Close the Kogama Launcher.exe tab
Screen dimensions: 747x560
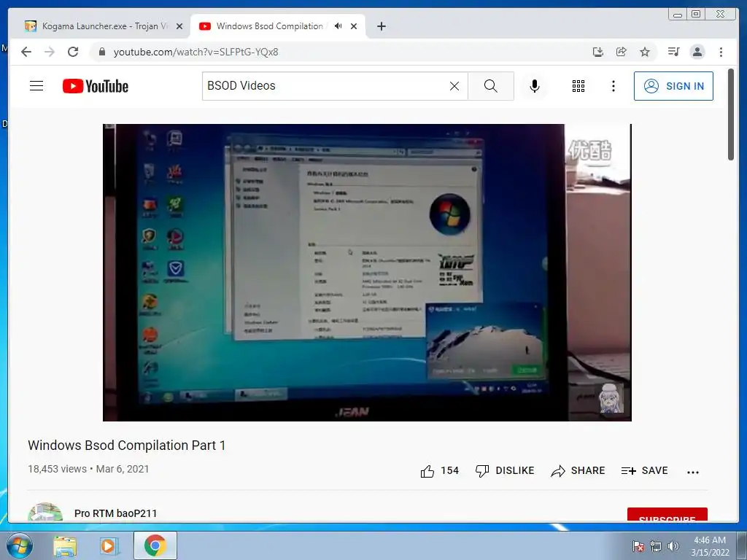[179, 26]
